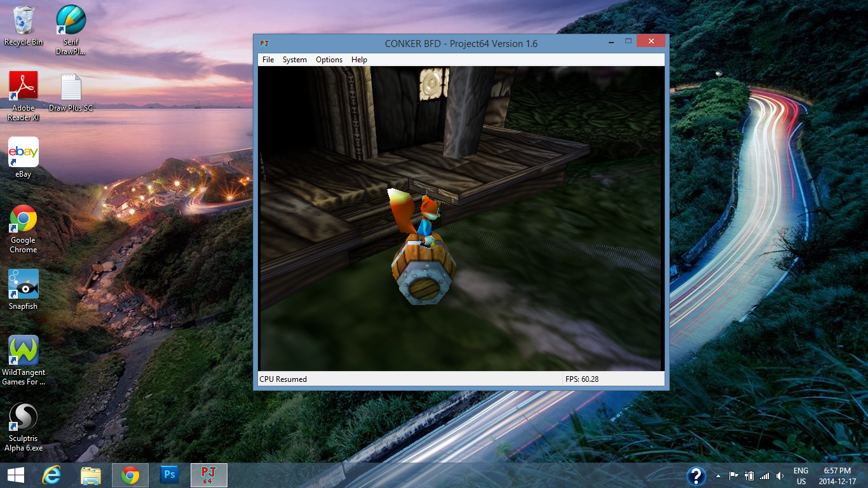This screenshot has width=868, height=488.
Task: Select the Serif DrawPlus desktop shortcut
Action: point(71,25)
